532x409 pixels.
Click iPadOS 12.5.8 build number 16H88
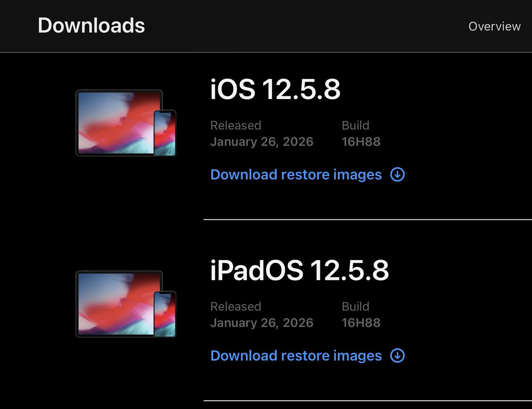361,323
